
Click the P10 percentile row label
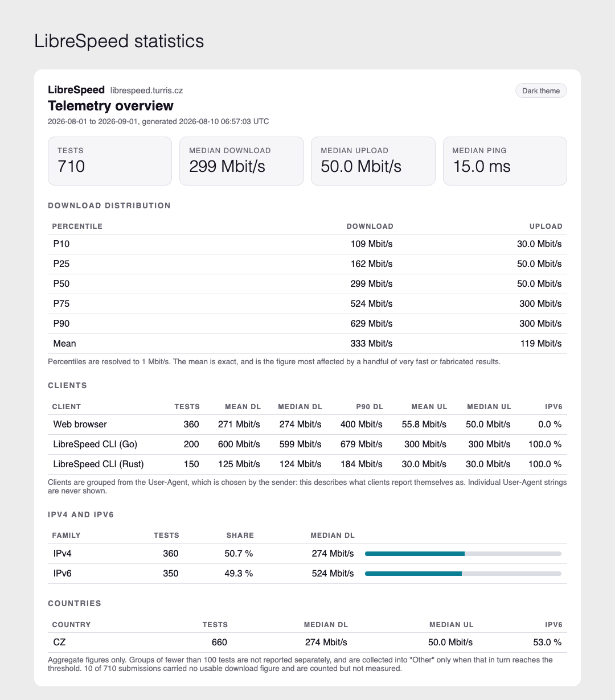coord(61,244)
